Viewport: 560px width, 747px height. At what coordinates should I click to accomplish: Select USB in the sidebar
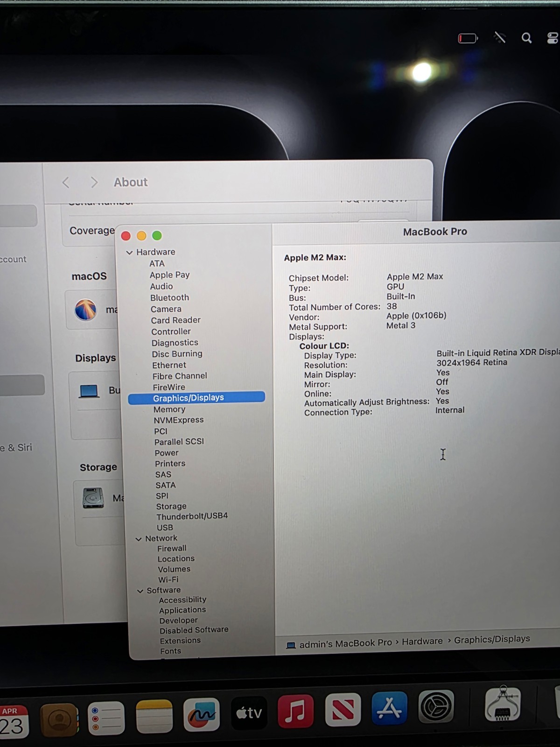165,528
